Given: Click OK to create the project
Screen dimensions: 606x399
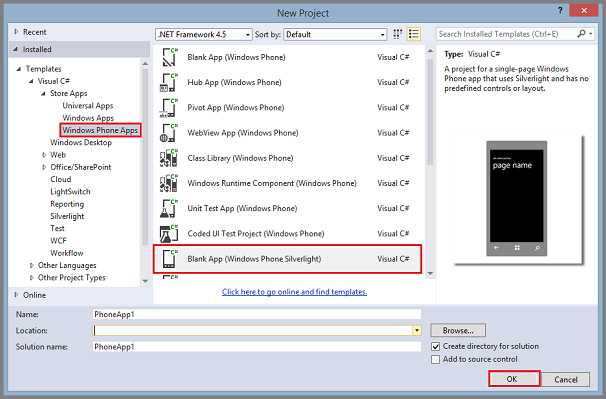Looking at the screenshot, I should click(514, 379).
